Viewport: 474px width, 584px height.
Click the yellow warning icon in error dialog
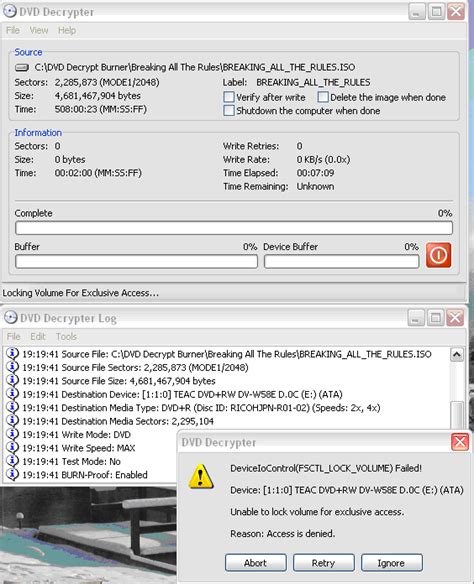[201, 476]
